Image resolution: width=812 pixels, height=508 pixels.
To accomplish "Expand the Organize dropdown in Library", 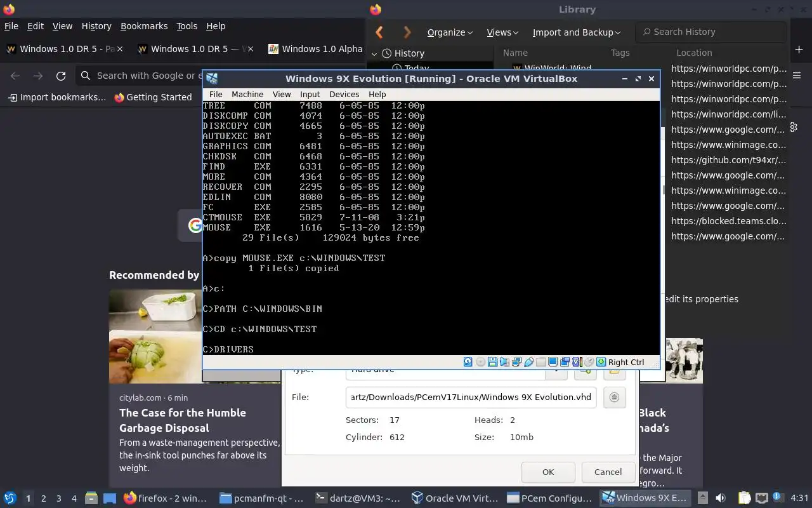I will (450, 32).
